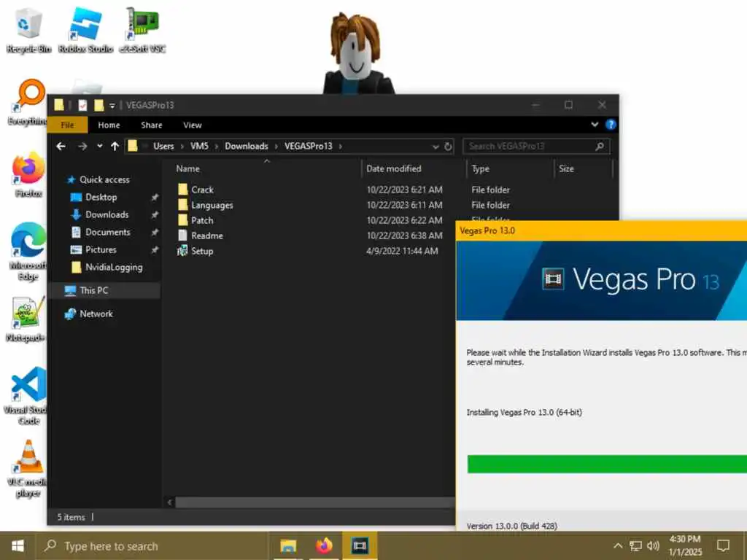This screenshot has height=560, width=747.
Task: Expand the chevron after VEGASPro13 in path
Action: (340, 146)
